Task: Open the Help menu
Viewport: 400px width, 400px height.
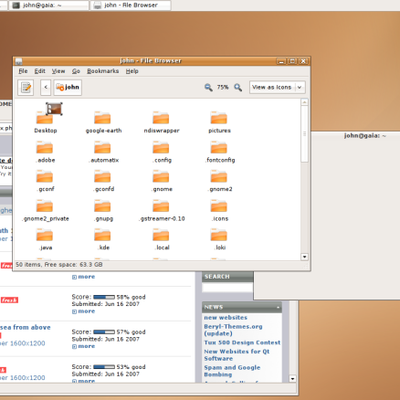Action: (x=132, y=71)
